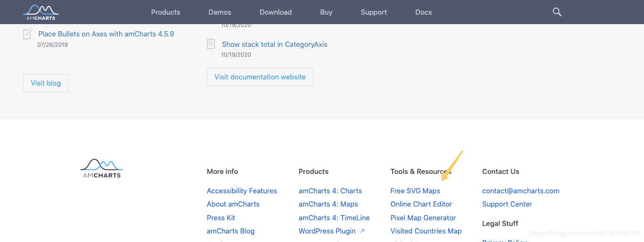This screenshot has width=644, height=242.
Task: Open the search magnifier icon
Action: pyautogui.click(x=557, y=12)
